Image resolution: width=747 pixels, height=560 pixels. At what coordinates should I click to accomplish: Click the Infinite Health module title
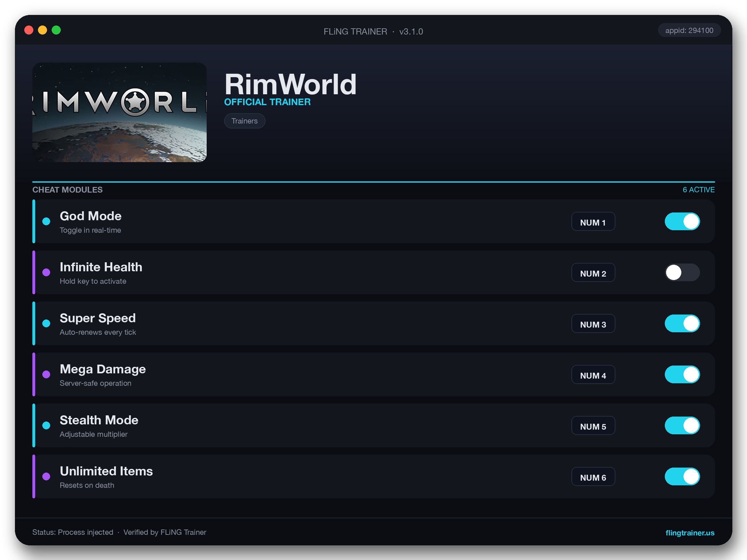(x=101, y=267)
